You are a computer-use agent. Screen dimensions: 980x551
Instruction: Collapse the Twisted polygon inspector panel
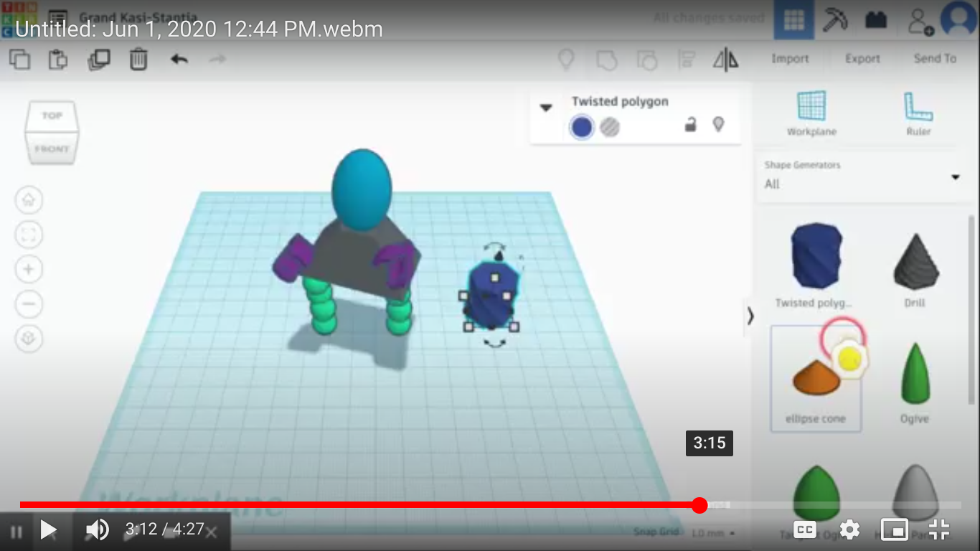click(546, 108)
